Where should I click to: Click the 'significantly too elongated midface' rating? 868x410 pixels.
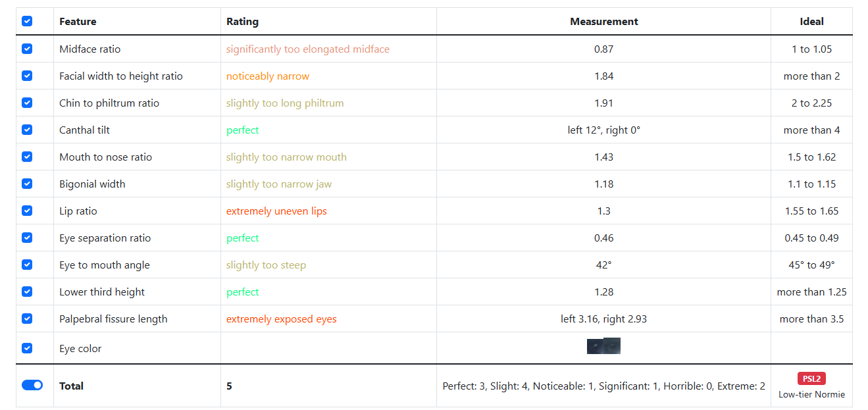(308, 49)
